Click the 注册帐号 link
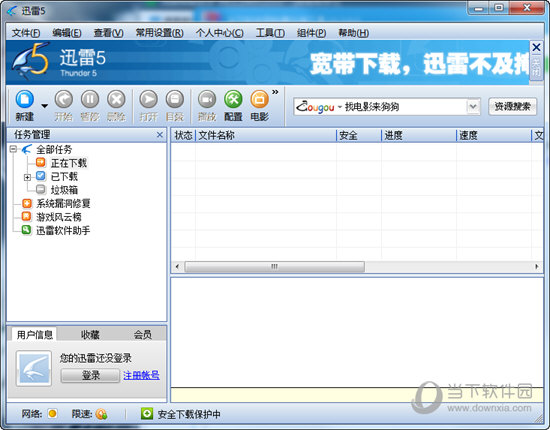The height and width of the screenshot is (430, 550). (x=141, y=375)
